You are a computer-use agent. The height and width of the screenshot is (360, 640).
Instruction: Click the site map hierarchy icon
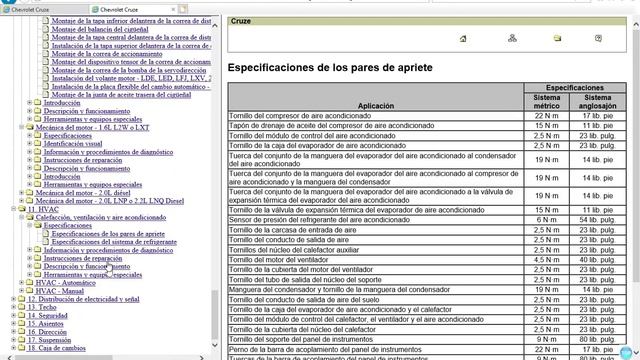point(512,38)
